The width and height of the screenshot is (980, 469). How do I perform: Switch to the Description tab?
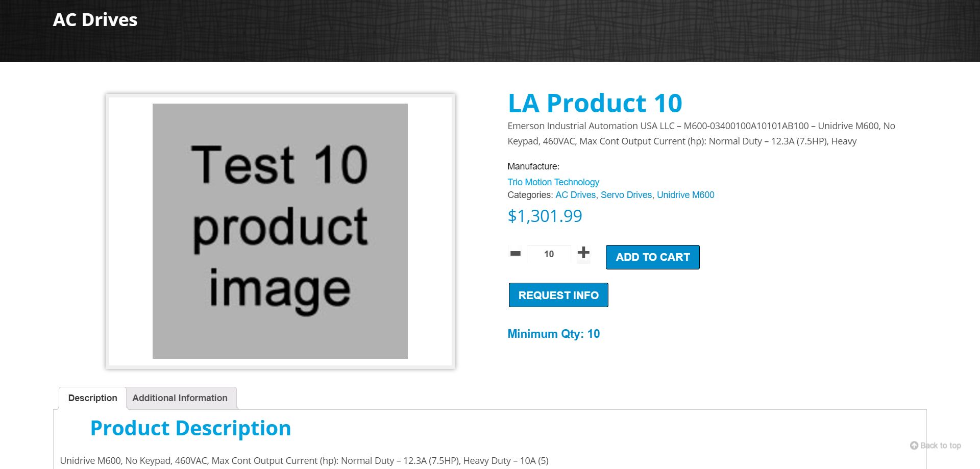point(92,398)
